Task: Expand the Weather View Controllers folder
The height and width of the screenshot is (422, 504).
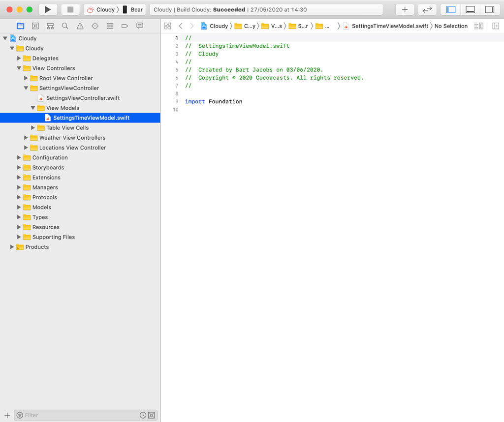Action: (x=26, y=138)
